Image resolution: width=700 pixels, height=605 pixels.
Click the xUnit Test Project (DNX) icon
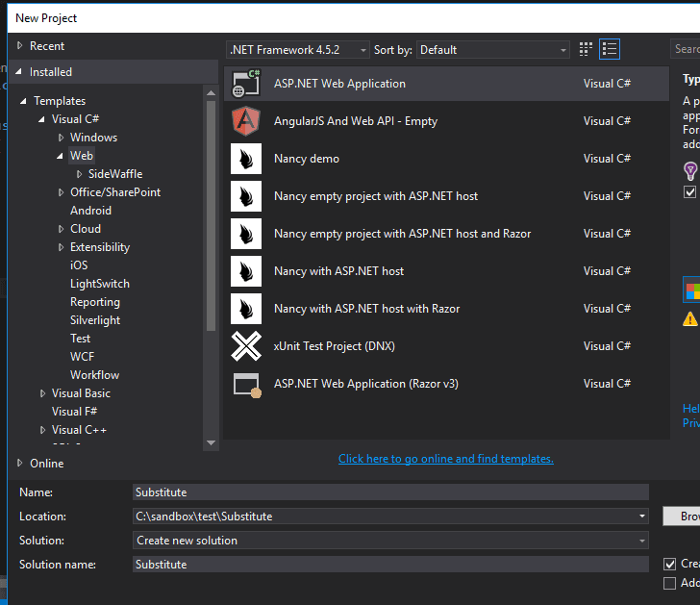click(246, 346)
